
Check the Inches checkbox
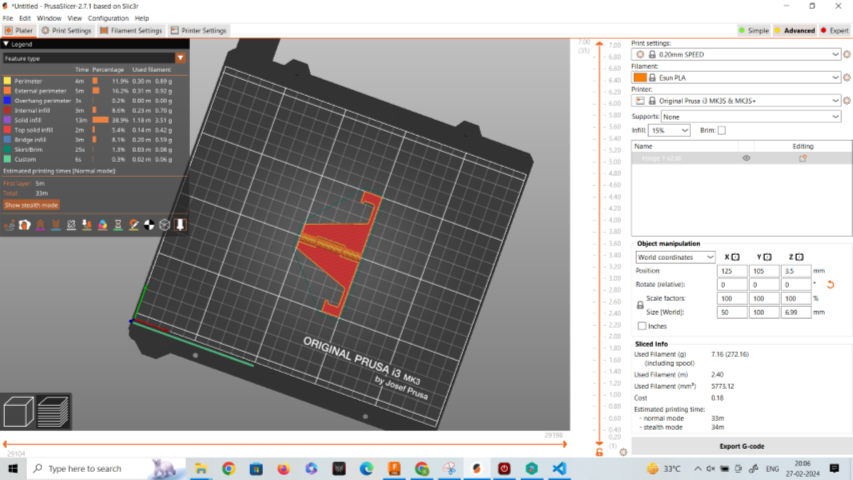pos(642,326)
